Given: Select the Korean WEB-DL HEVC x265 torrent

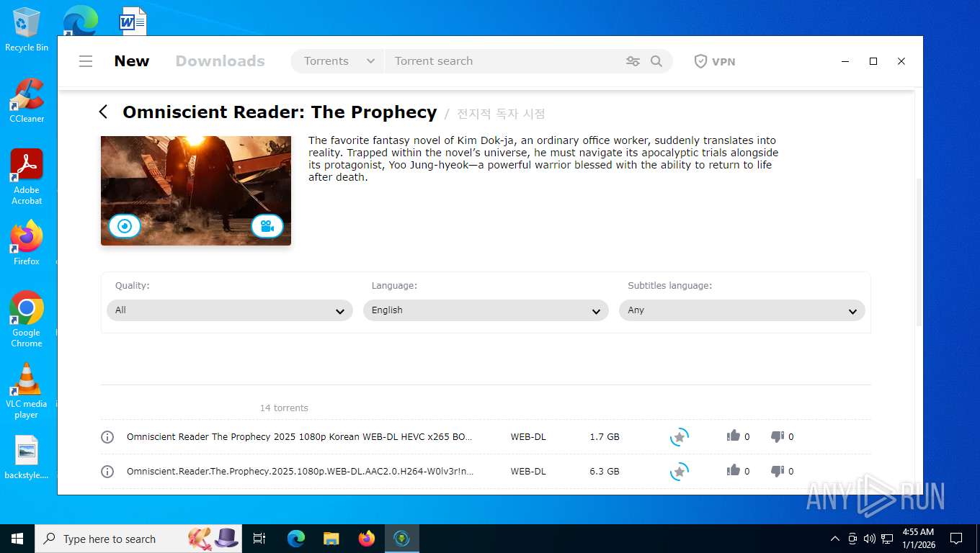Looking at the screenshot, I should pos(300,437).
